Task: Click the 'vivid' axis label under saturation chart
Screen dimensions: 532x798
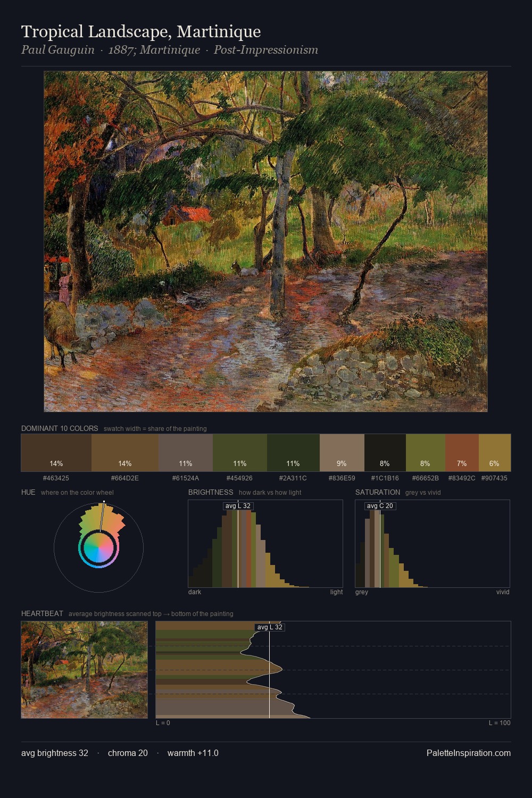Action: [x=503, y=592]
